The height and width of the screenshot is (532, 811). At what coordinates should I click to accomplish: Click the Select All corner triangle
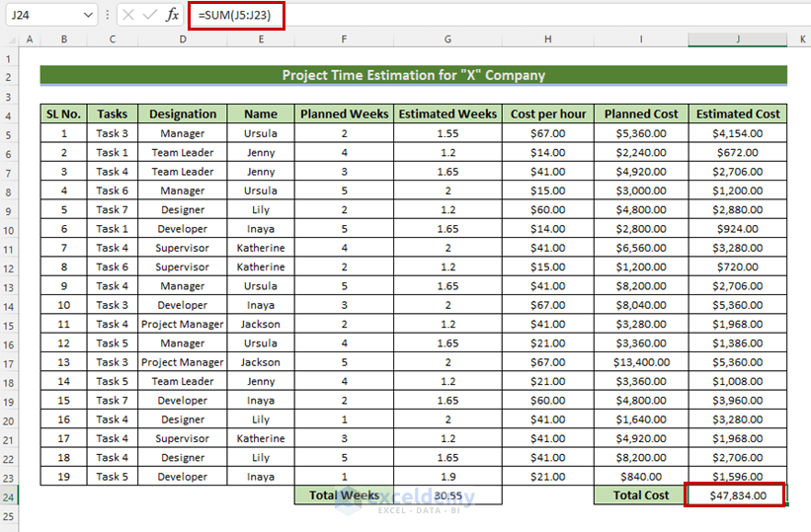point(11,39)
